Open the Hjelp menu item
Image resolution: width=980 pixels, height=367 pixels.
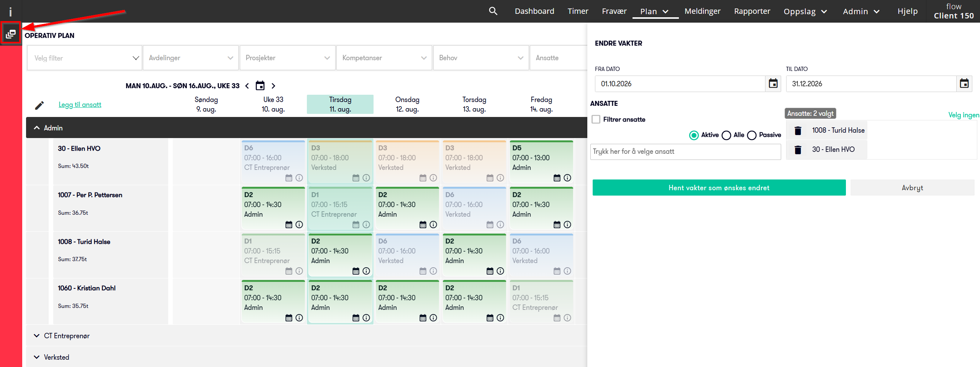click(x=908, y=11)
